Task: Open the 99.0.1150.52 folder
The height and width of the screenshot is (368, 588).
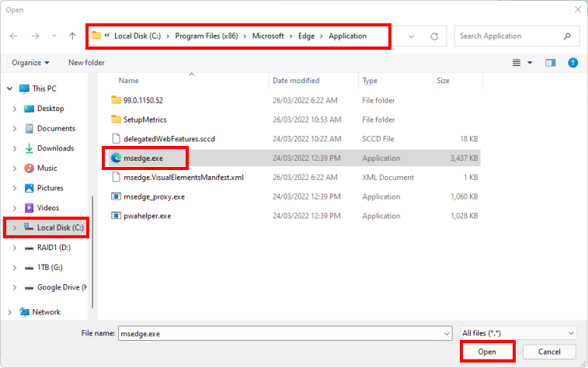Action: [143, 100]
